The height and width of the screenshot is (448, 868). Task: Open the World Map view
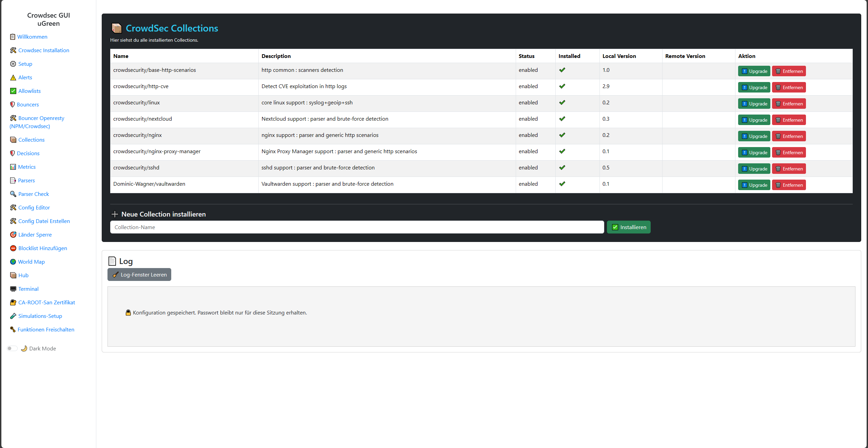tap(31, 262)
